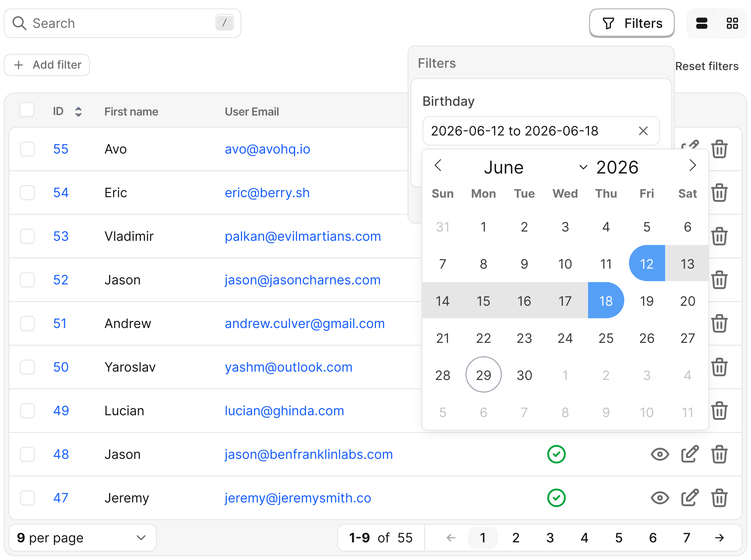Image resolution: width=751 pixels, height=560 pixels.
Task: Delete the Andrew row
Action: 719,323
